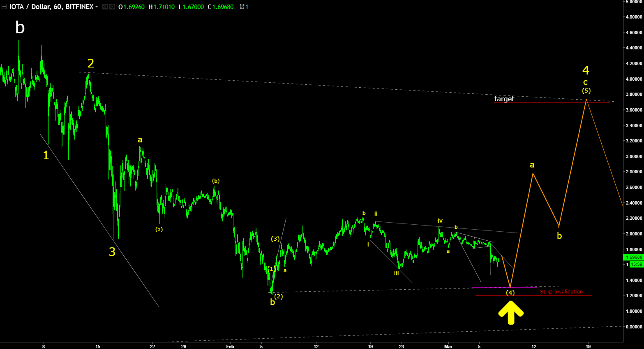Select the wave 'iii' label
Screen dimensions: 644x349
(x=396, y=273)
